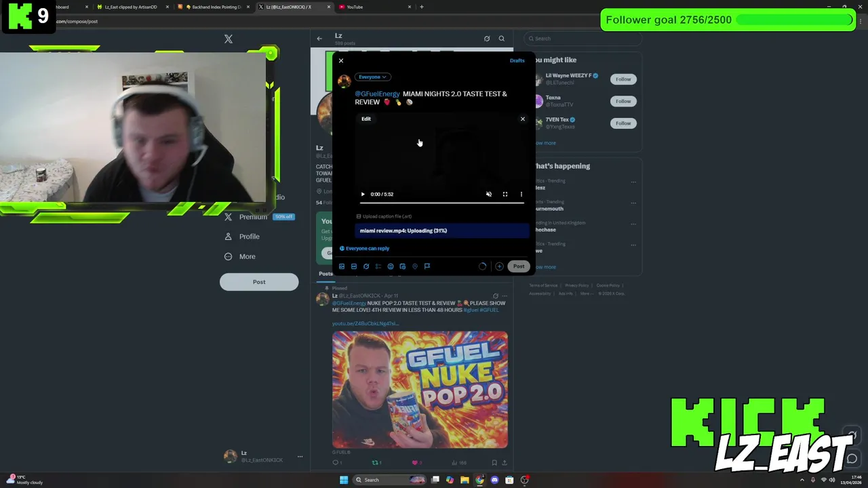Image resolution: width=868 pixels, height=488 pixels.
Task: Open File Explorer from taskbar
Action: [x=465, y=480]
